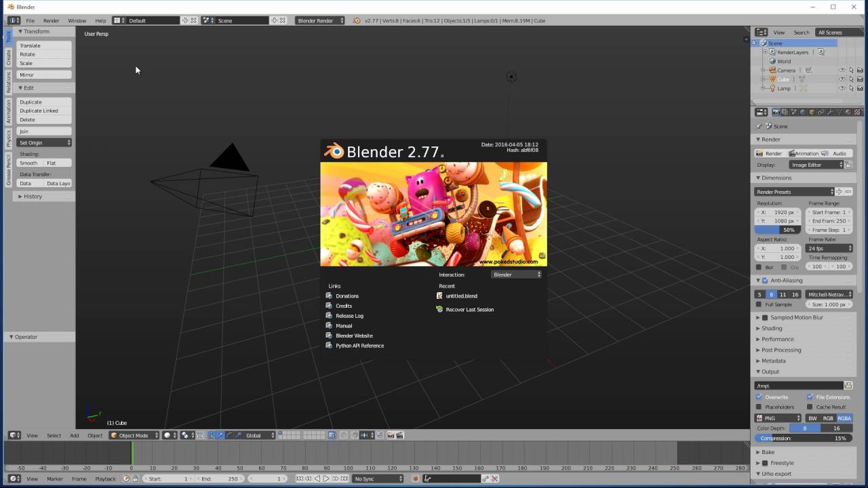Click red record auto-keyframe button

pyautogui.click(x=416, y=479)
